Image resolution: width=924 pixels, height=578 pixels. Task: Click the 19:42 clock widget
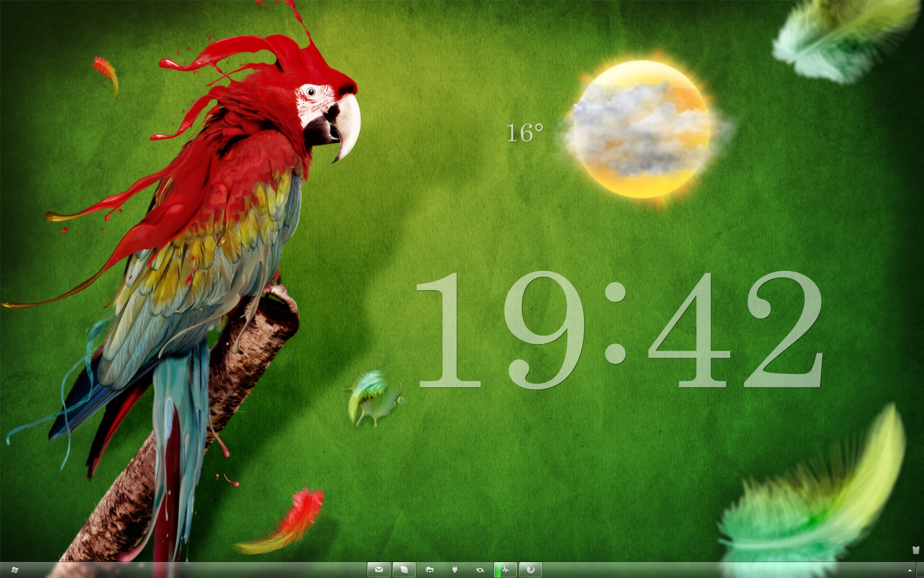tap(620, 330)
